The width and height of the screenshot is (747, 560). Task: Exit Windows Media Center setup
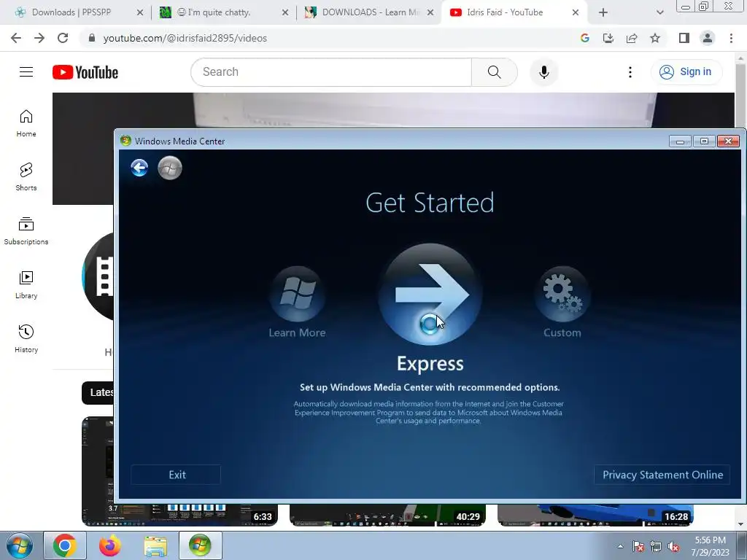tap(176, 475)
